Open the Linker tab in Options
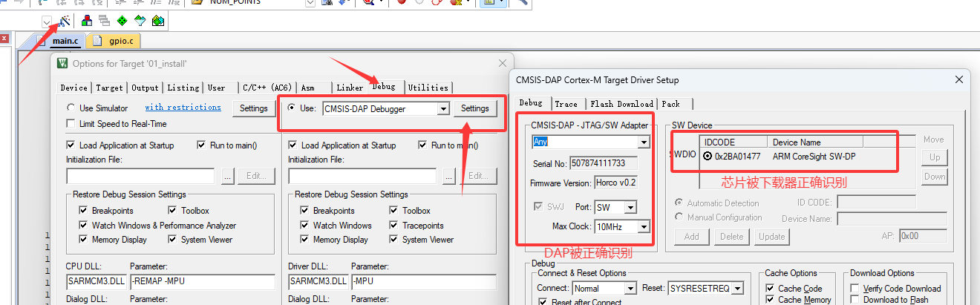The width and height of the screenshot is (980, 305). click(x=350, y=88)
